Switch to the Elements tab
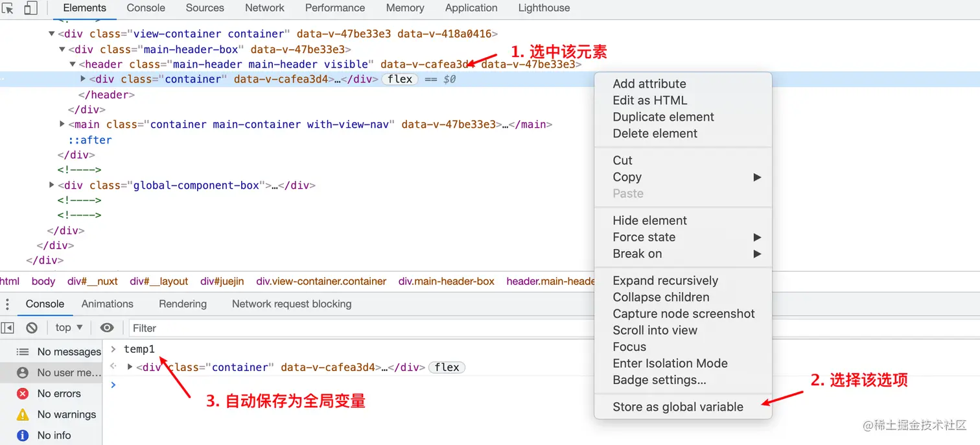 pyautogui.click(x=84, y=8)
